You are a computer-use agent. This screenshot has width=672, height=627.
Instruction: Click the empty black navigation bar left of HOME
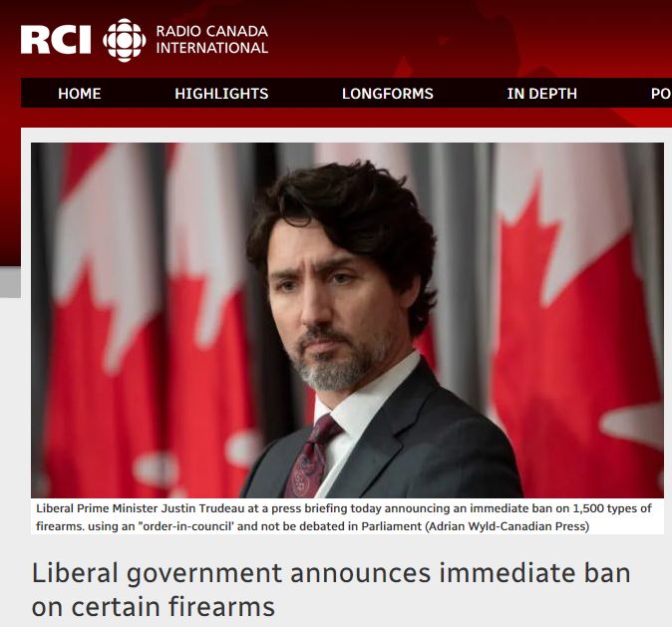39,93
